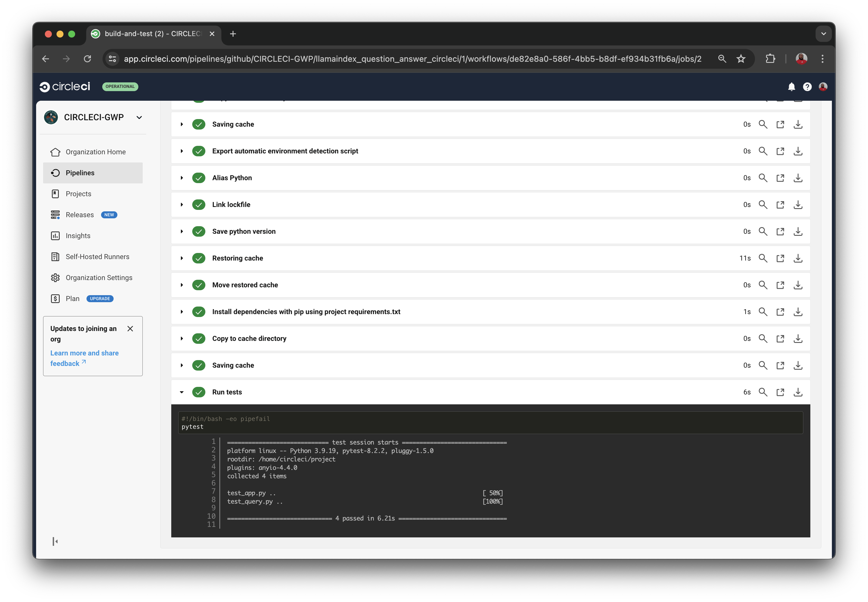Open the Releases section marked NEW

80,215
